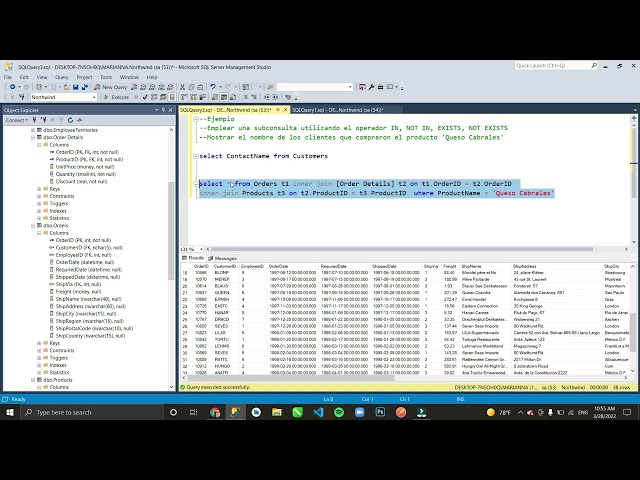Collapse the select ContactName code block
Viewport: 640px width, 480px height.
[x=196, y=156]
